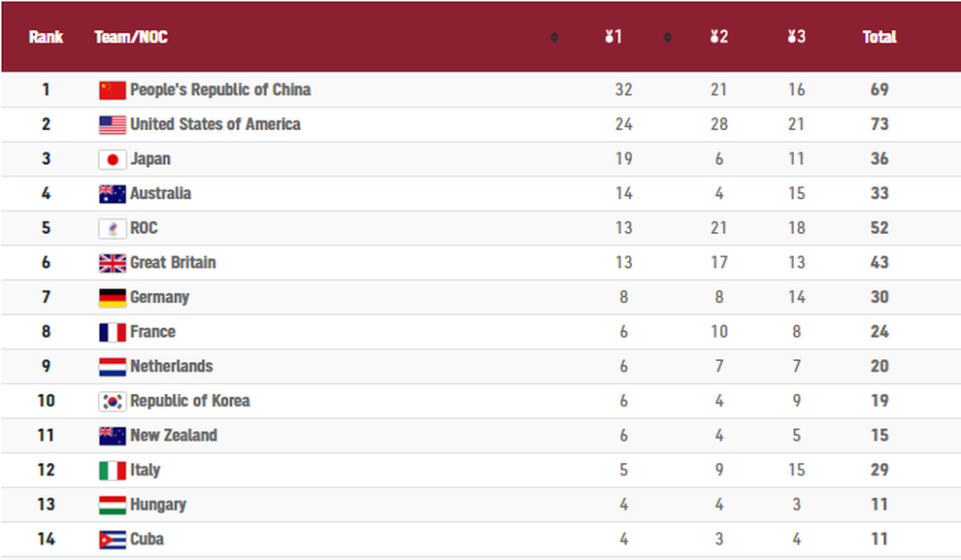Open the Australia team link

[x=160, y=193]
